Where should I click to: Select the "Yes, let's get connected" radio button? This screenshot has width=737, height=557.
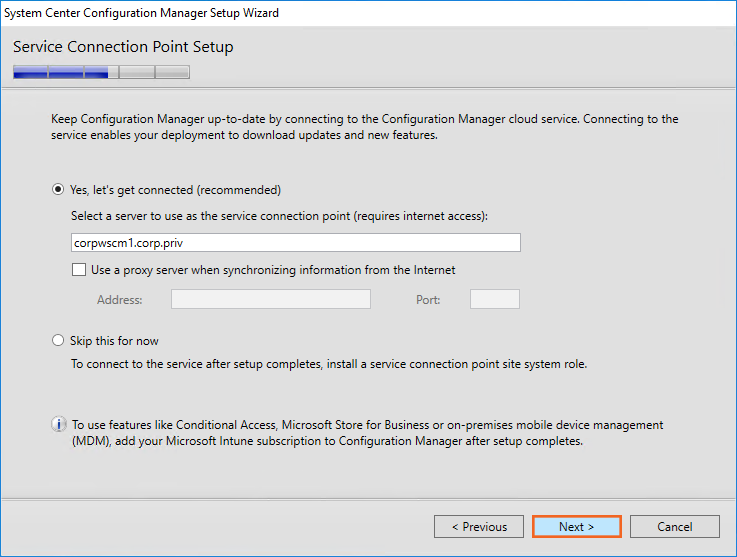click(58, 190)
